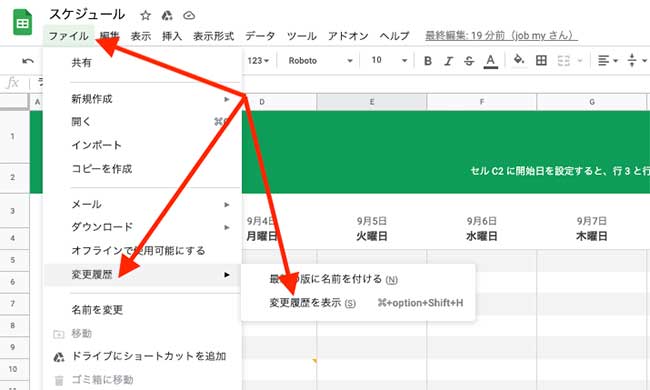Select row 8 header
The width and height of the screenshot is (650, 390).
[12, 325]
